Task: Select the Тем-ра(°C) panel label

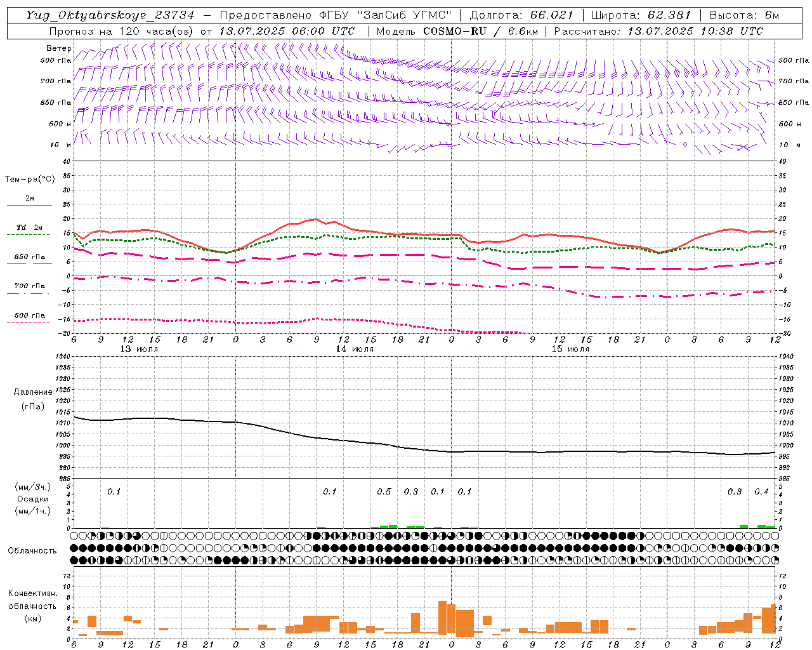Action: pos(30,180)
